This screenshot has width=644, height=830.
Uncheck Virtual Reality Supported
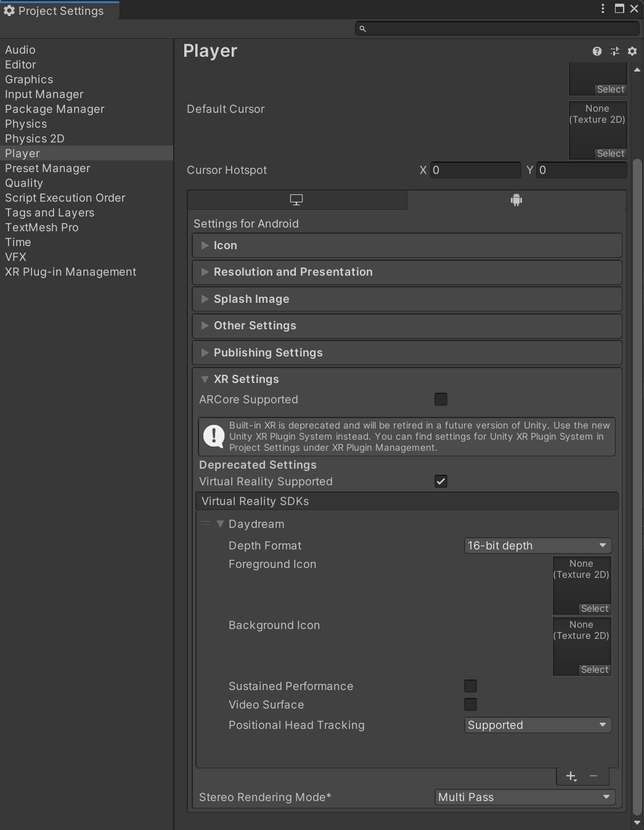click(441, 482)
